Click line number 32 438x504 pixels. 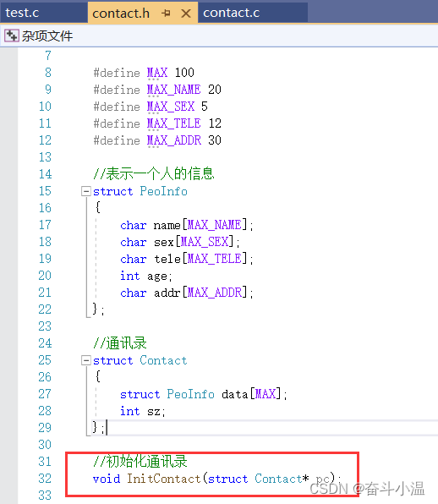[45, 479]
